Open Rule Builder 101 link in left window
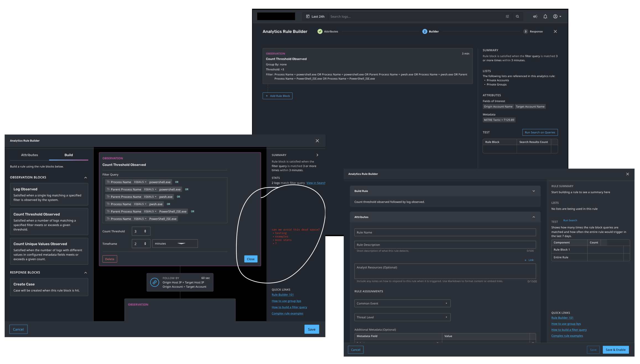This screenshot has height=364, width=640. click(283, 295)
